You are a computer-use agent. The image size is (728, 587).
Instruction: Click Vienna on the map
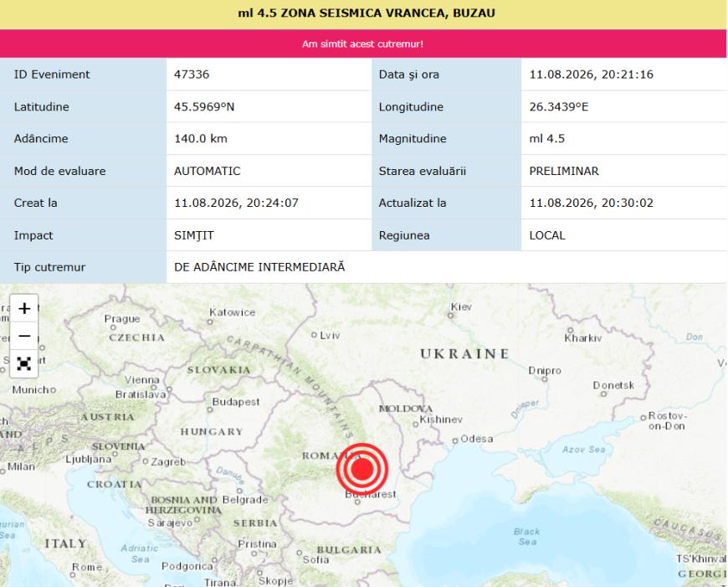click(x=141, y=379)
